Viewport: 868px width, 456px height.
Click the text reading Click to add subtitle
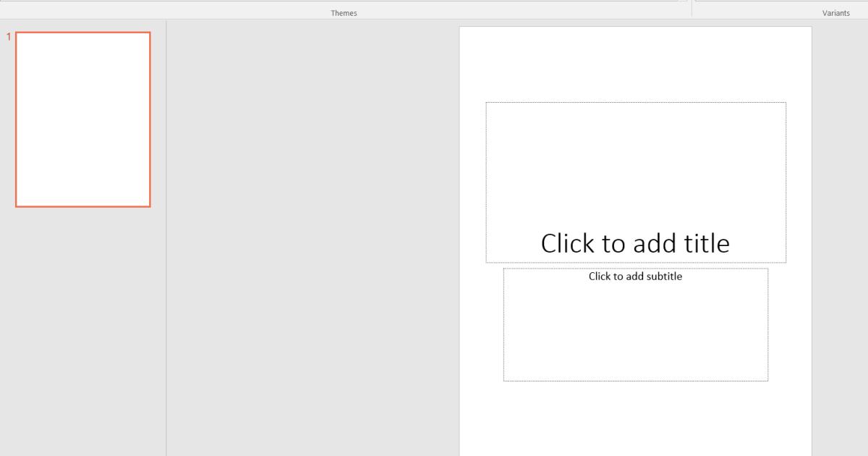tap(635, 276)
